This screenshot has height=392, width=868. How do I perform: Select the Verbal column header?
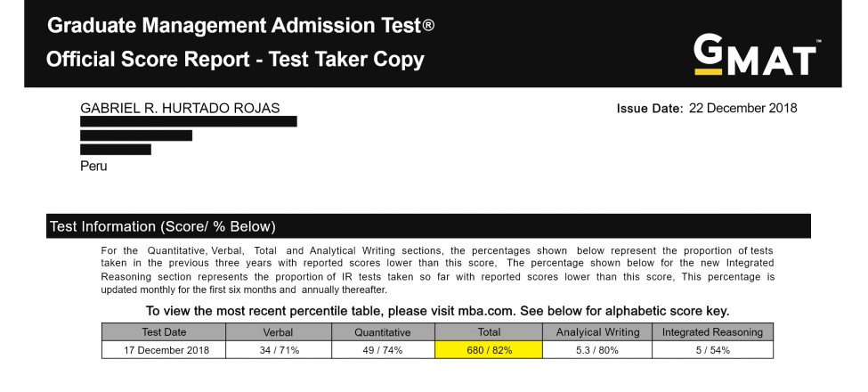pyautogui.click(x=277, y=332)
